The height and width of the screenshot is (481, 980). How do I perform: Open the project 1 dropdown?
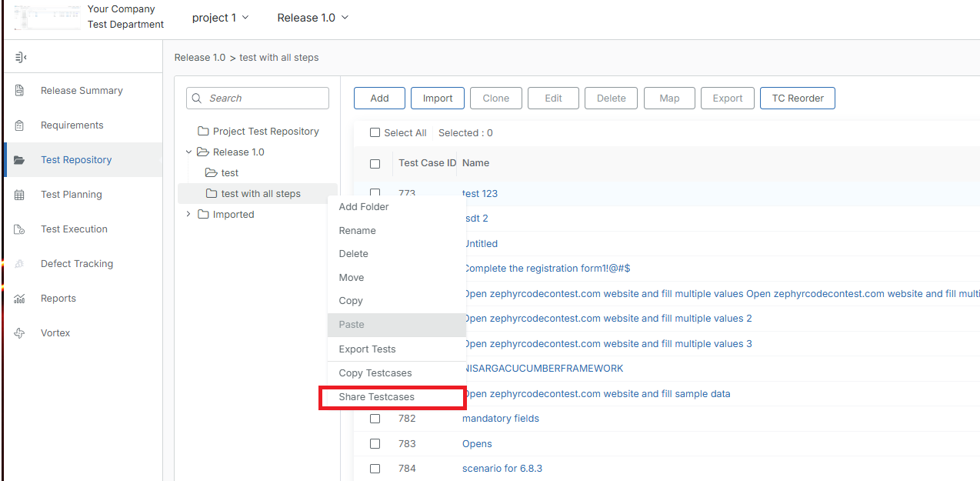pos(220,18)
